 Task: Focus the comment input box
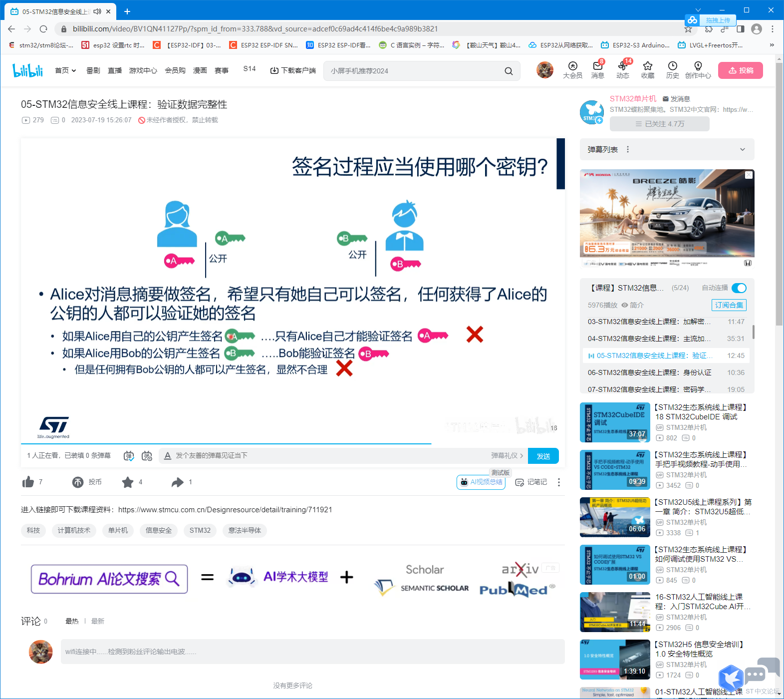tap(313, 652)
